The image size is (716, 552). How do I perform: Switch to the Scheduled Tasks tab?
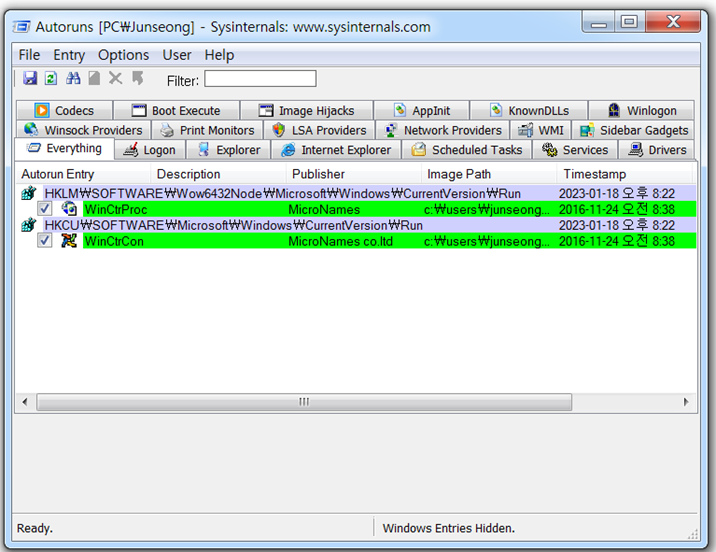coord(467,150)
